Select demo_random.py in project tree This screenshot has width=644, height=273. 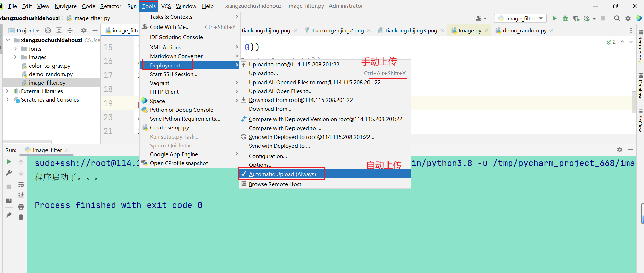(51, 74)
